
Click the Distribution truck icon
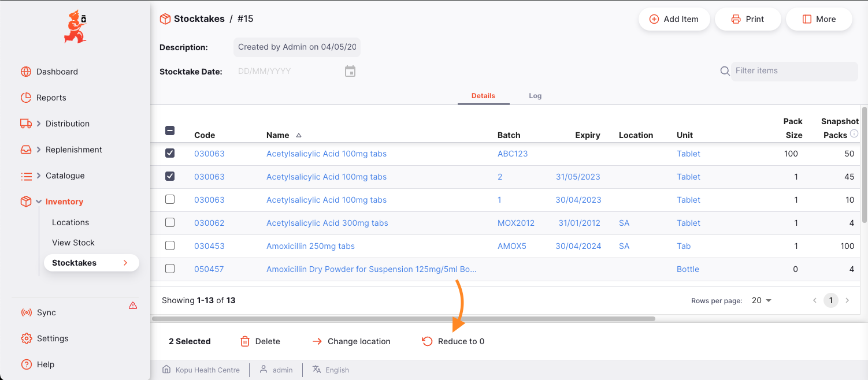(x=26, y=124)
